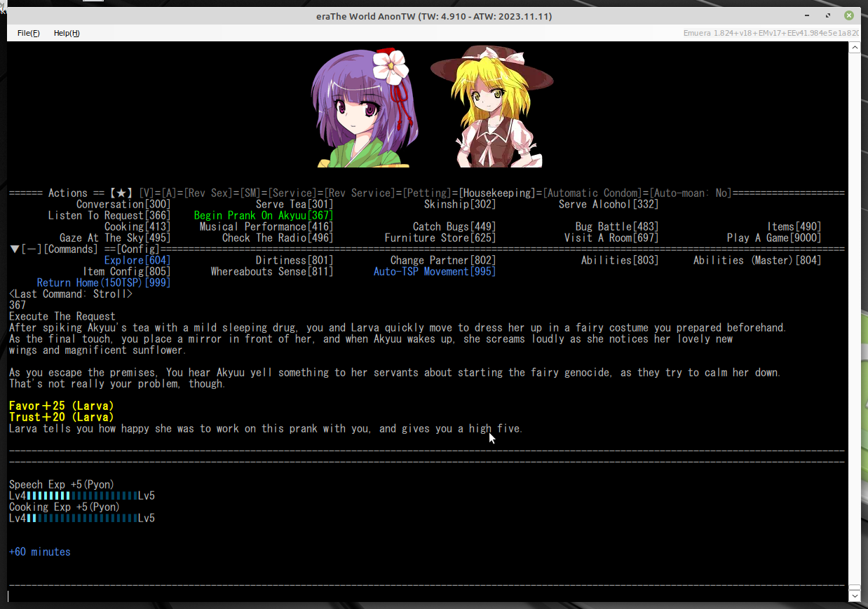The image size is (868, 609).
Task: Click the scrollbar up arrow
Action: click(854, 48)
